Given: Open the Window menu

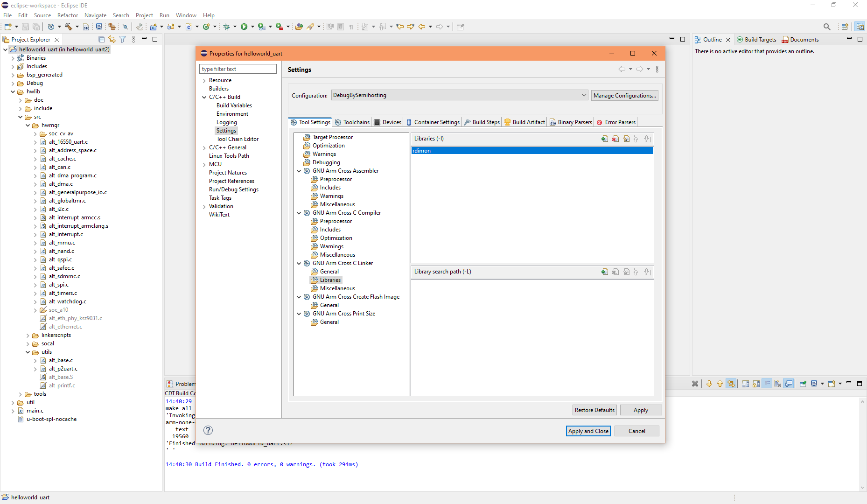Looking at the screenshot, I should (186, 15).
